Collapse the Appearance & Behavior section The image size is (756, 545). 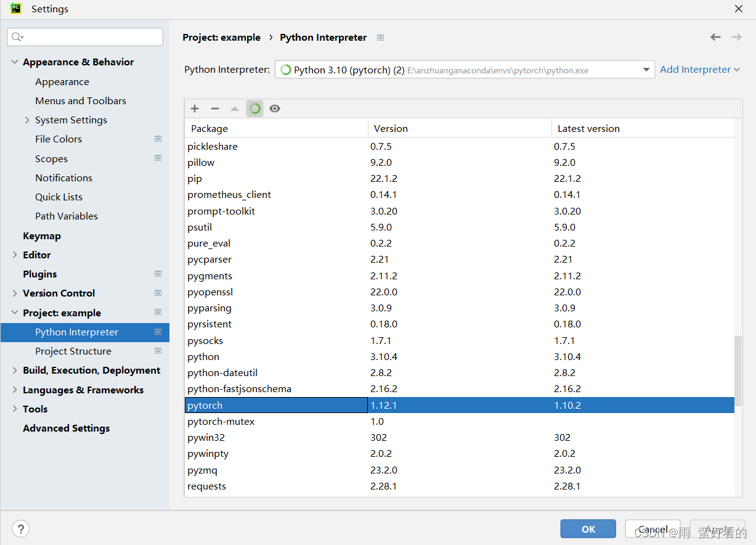[14, 62]
